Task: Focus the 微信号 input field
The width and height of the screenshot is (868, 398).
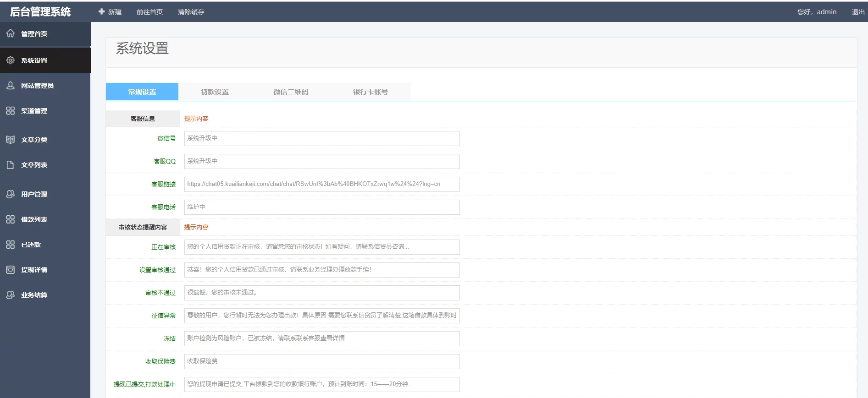Action: [x=321, y=138]
